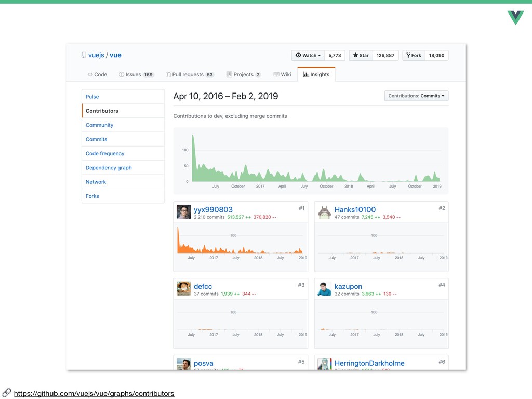
Task: Open Hanks10100's profile link
Action: [x=355, y=210]
